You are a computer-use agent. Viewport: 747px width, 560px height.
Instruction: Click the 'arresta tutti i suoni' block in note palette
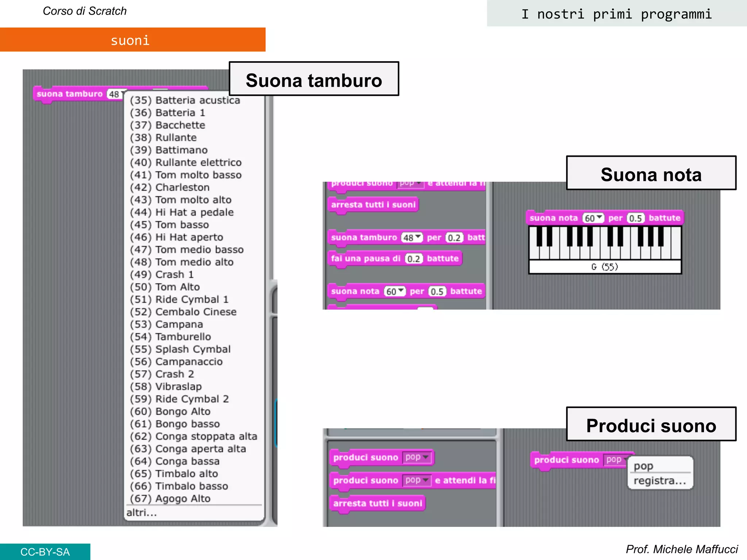[x=373, y=205]
